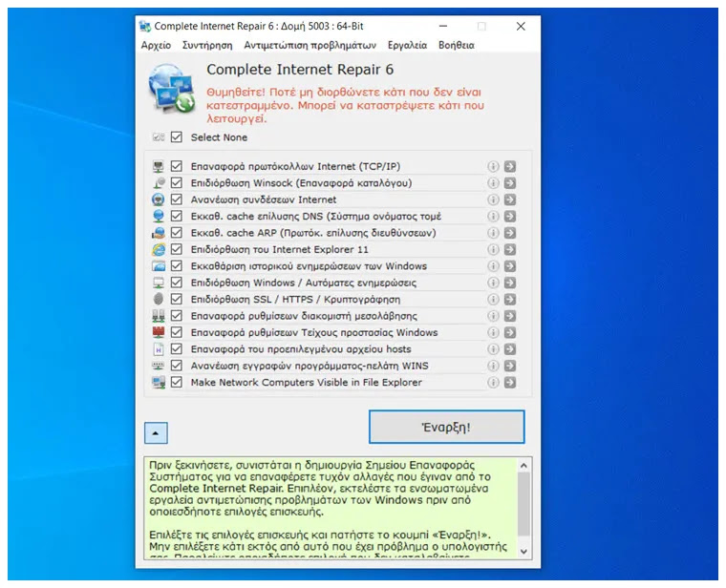Run arrow for Windows / Αυτόματες ενημερώσεις row
Image resolution: width=726 pixels, height=588 pixels.
coord(510,283)
